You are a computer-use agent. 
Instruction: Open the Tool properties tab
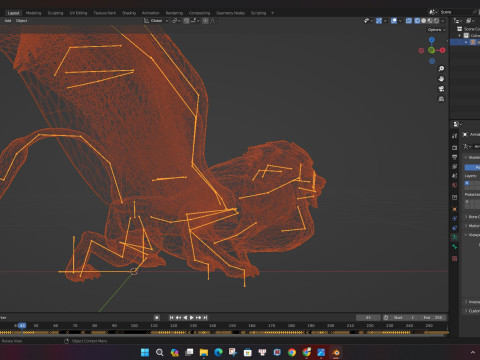454,136
